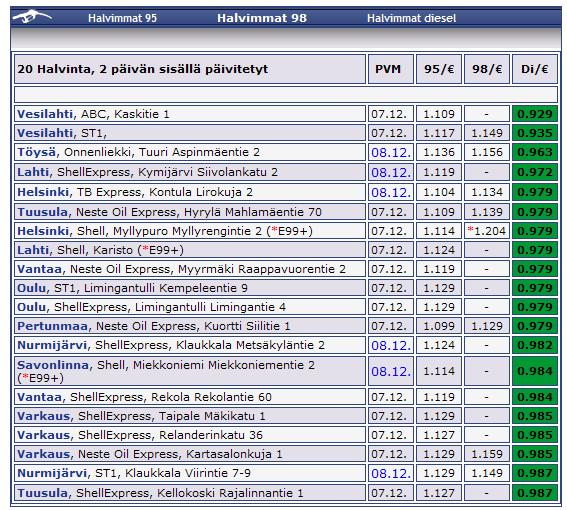Click 98 price 1.156 cell

click(x=487, y=152)
